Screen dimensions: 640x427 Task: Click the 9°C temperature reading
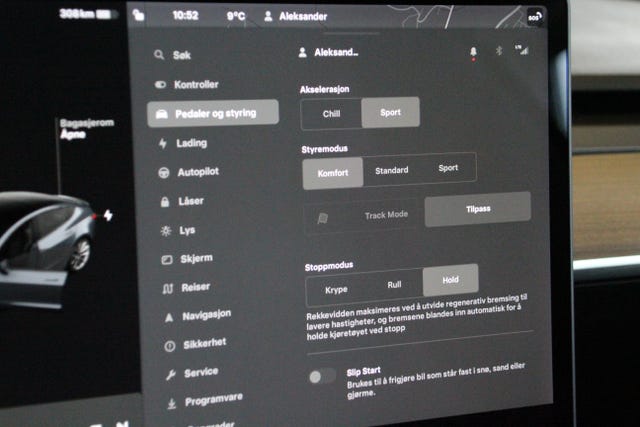point(236,16)
